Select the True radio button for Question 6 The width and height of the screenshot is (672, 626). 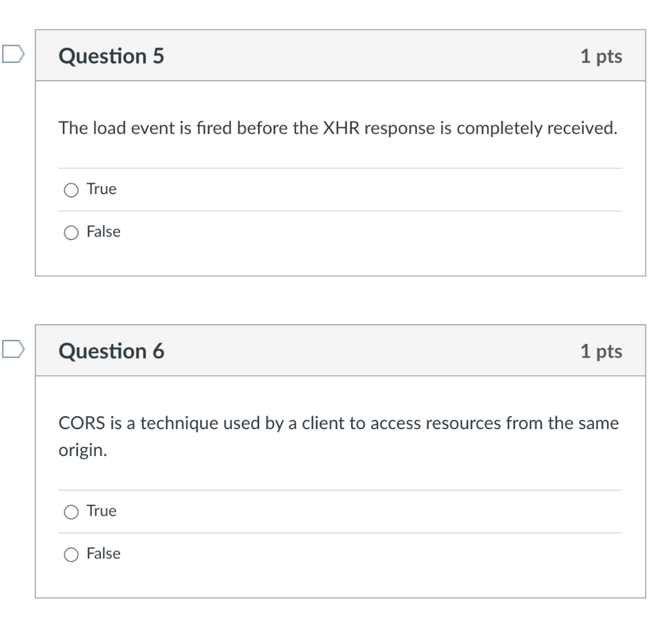71,512
